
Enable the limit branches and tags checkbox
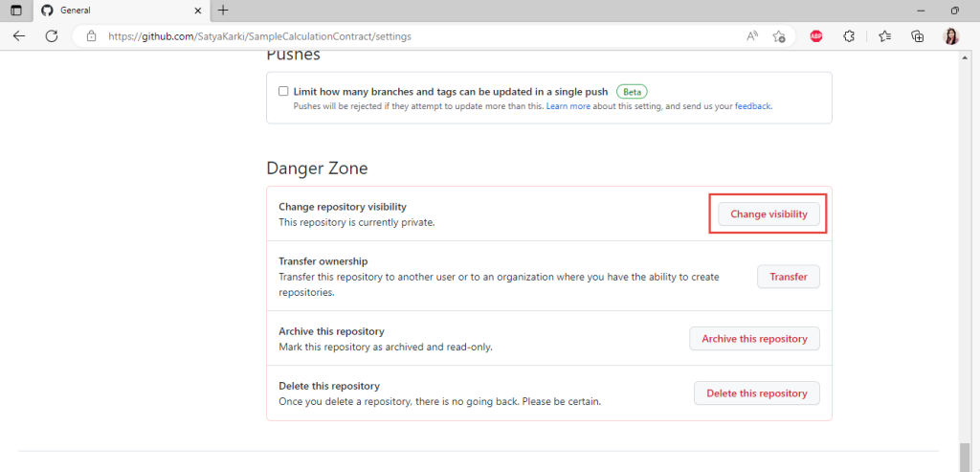pos(283,92)
